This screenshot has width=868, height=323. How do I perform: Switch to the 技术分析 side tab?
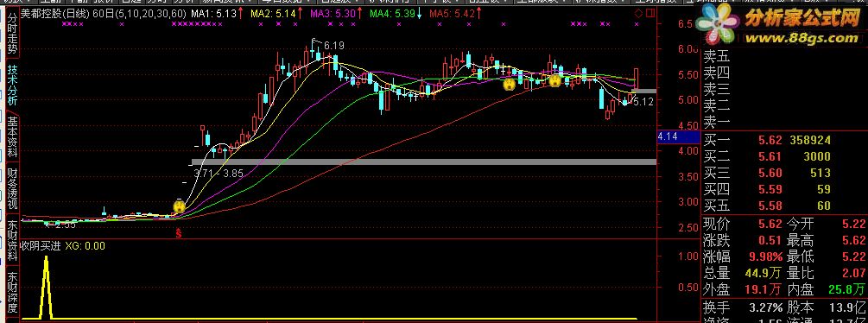12,85
